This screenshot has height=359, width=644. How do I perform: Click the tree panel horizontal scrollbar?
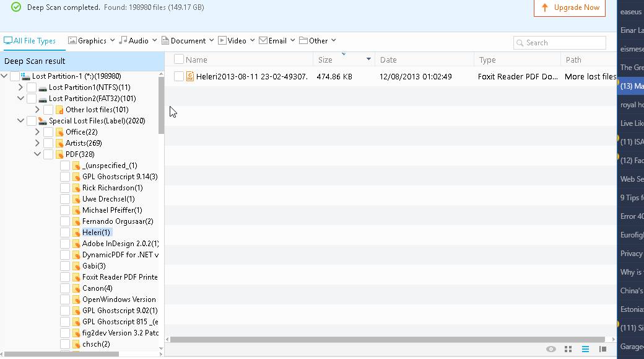61,353
